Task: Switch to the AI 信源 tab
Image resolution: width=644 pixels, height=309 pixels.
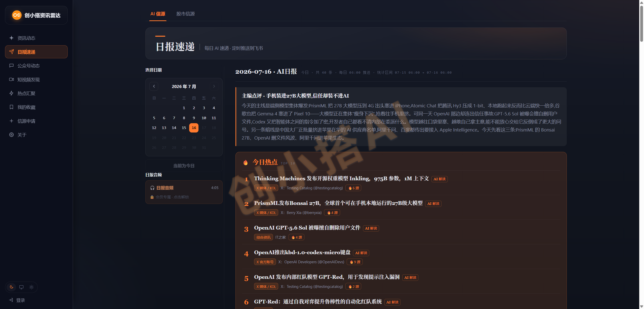Action: (x=158, y=14)
